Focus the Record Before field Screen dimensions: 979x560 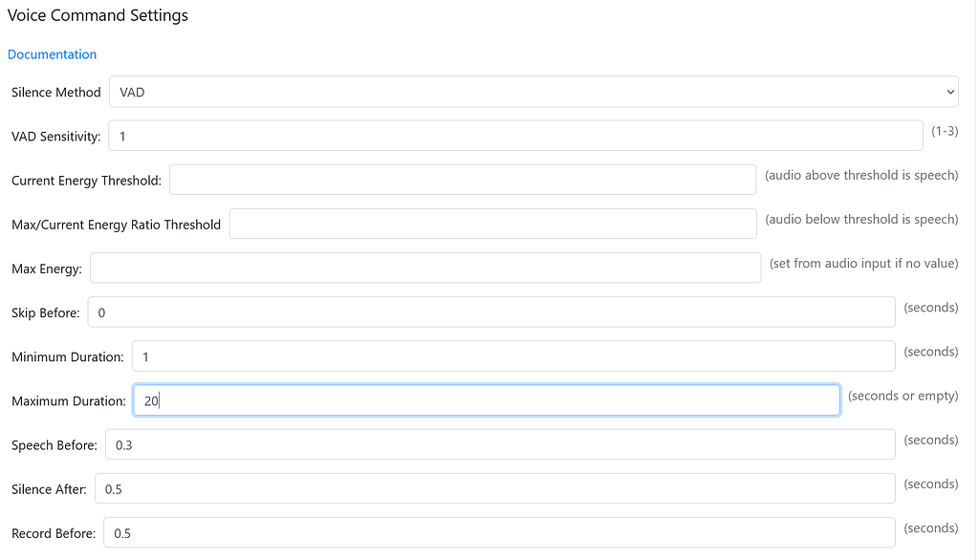(499, 532)
